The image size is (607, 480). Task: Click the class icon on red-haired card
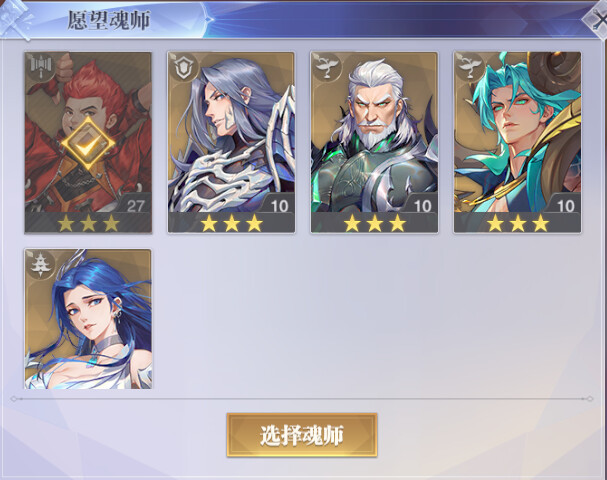[x=40, y=67]
